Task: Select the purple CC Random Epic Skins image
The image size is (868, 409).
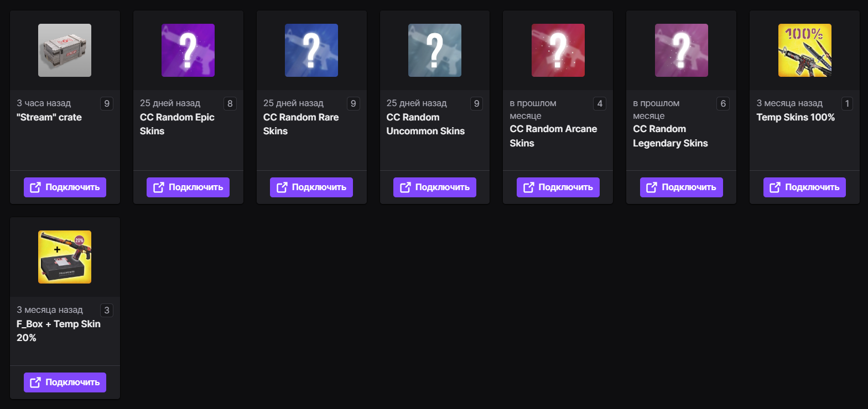Action: (188, 50)
